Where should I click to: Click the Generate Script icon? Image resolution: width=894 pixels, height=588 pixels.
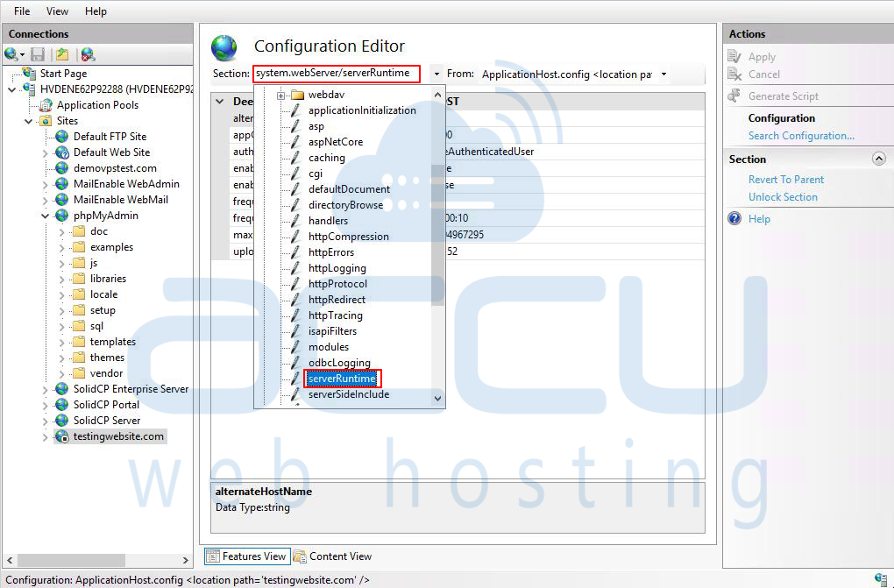(x=734, y=96)
